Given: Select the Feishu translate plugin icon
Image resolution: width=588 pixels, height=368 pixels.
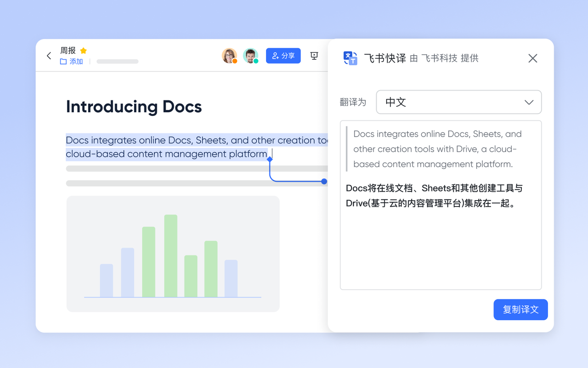Looking at the screenshot, I should click(350, 58).
